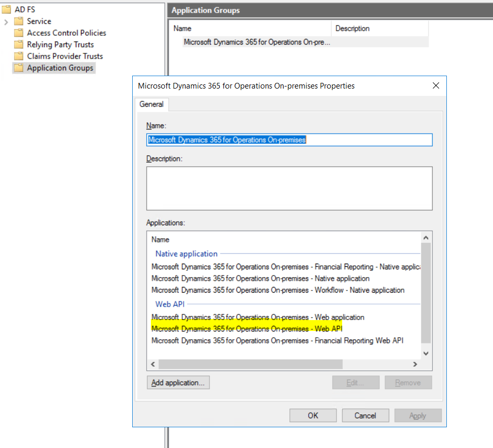The height and width of the screenshot is (448, 493).
Task: Open the Service node label
Action: 39,21
